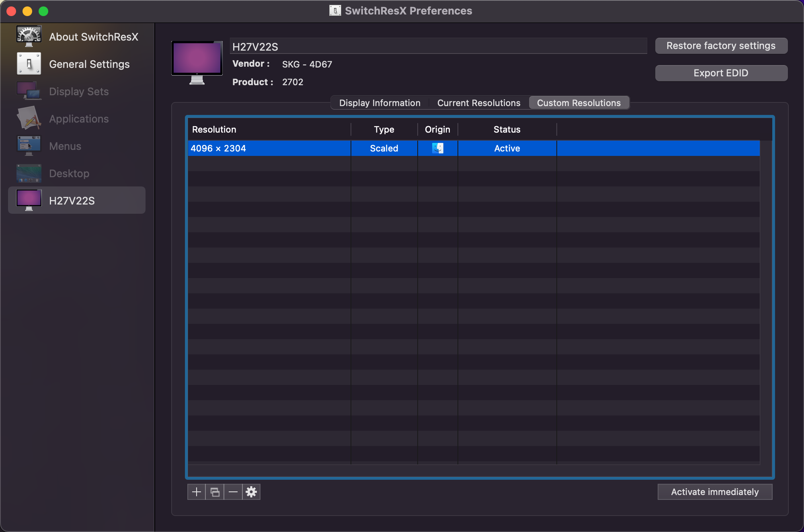Add a new custom resolution with plus
The width and height of the screenshot is (804, 532).
197,492
